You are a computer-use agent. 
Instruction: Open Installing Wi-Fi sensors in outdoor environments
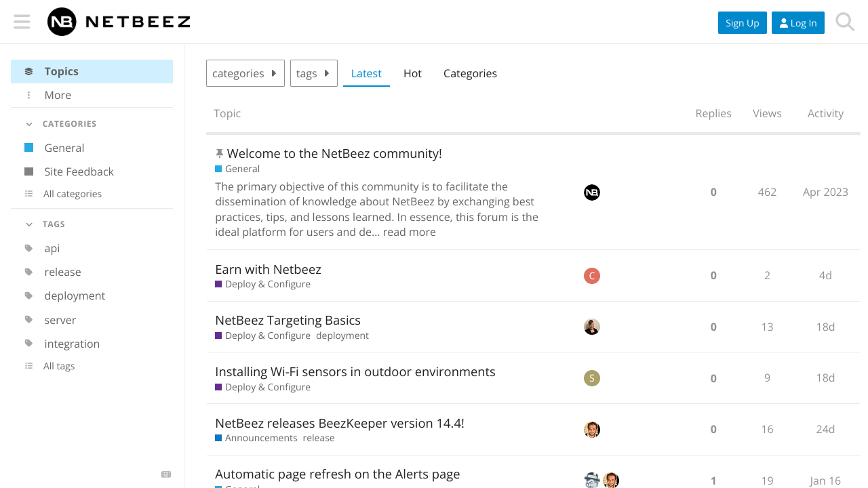tap(355, 371)
